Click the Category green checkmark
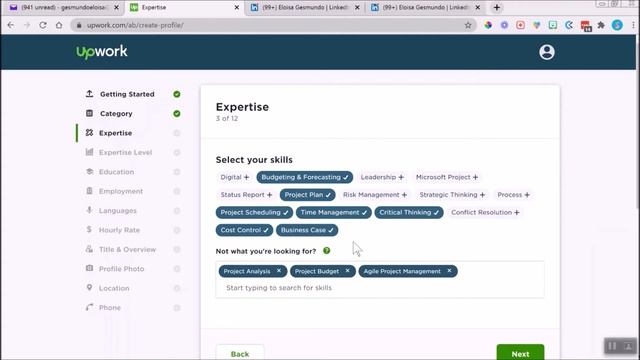Screen dimensions: 640x360 point(177,113)
